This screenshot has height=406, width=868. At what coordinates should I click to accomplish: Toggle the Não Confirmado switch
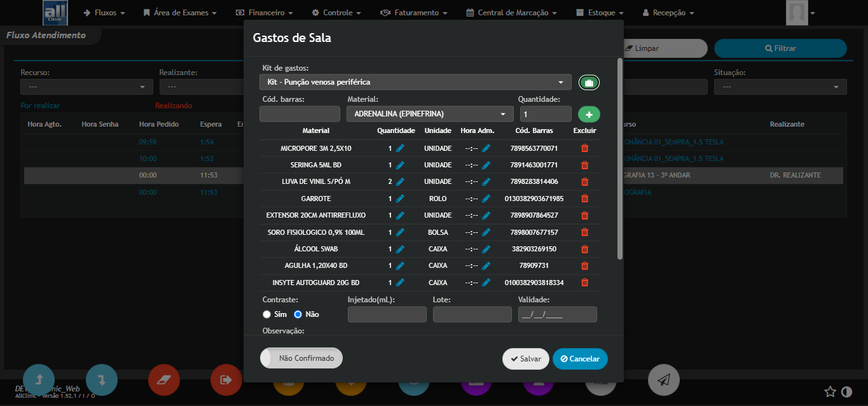tap(301, 358)
